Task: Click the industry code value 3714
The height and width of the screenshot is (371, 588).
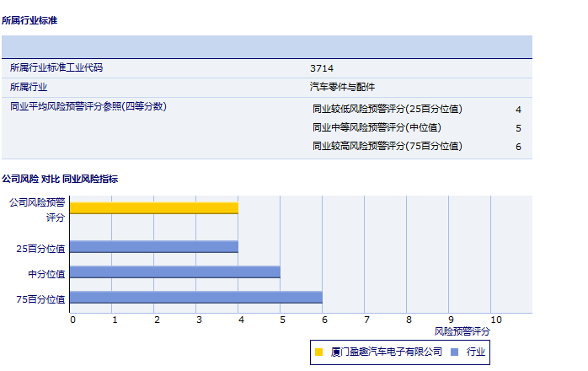Action: pyautogui.click(x=322, y=68)
